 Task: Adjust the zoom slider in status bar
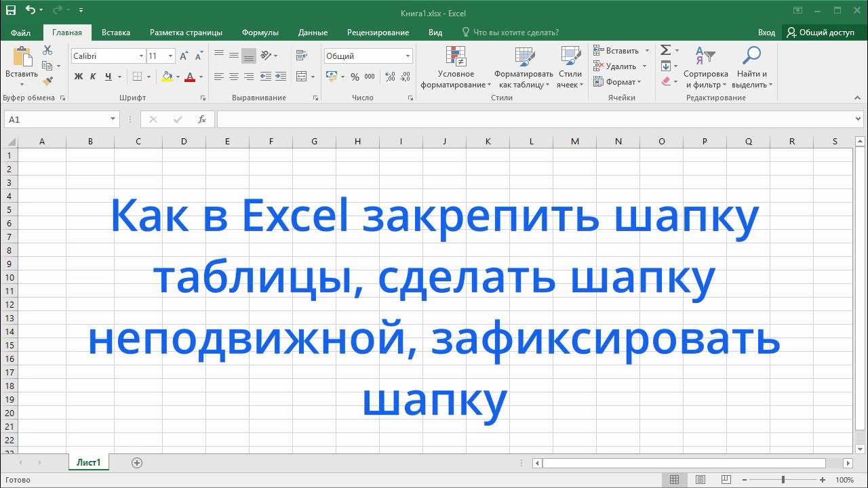point(783,480)
